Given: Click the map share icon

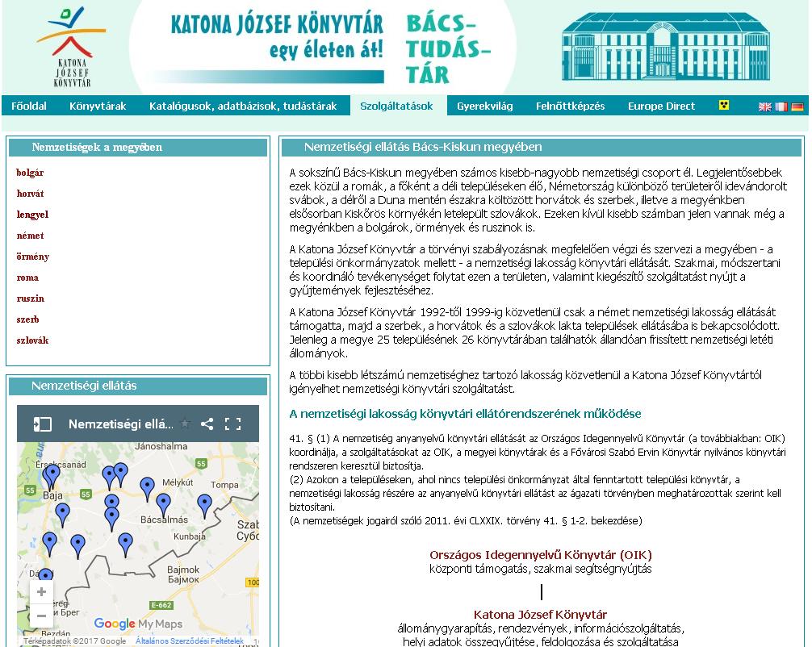Looking at the screenshot, I should [x=207, y=424].
